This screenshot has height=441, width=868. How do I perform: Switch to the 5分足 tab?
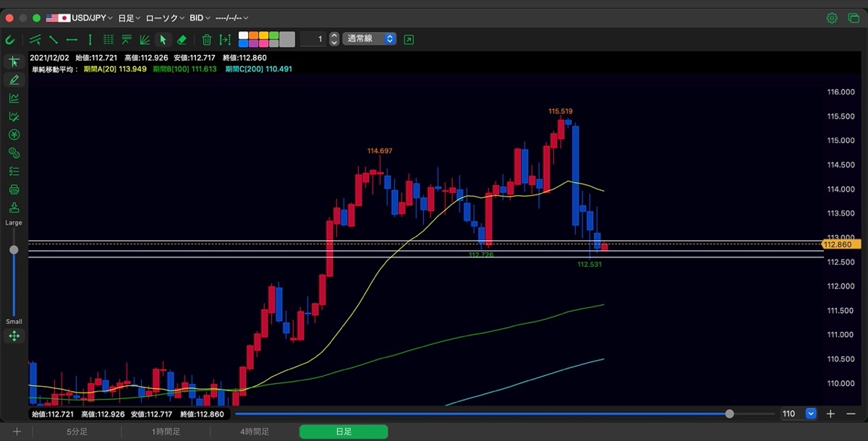pos(77,432)
